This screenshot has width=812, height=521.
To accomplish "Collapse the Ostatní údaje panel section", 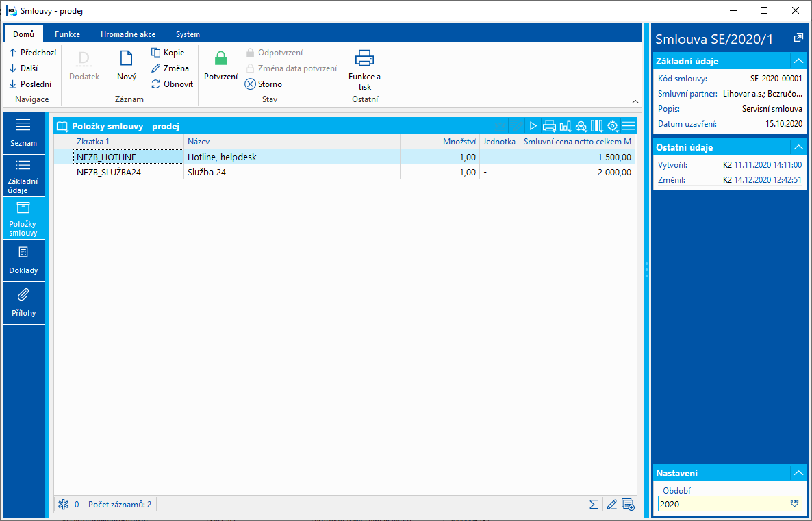I will pyautogui.click(x=798, y=148).
